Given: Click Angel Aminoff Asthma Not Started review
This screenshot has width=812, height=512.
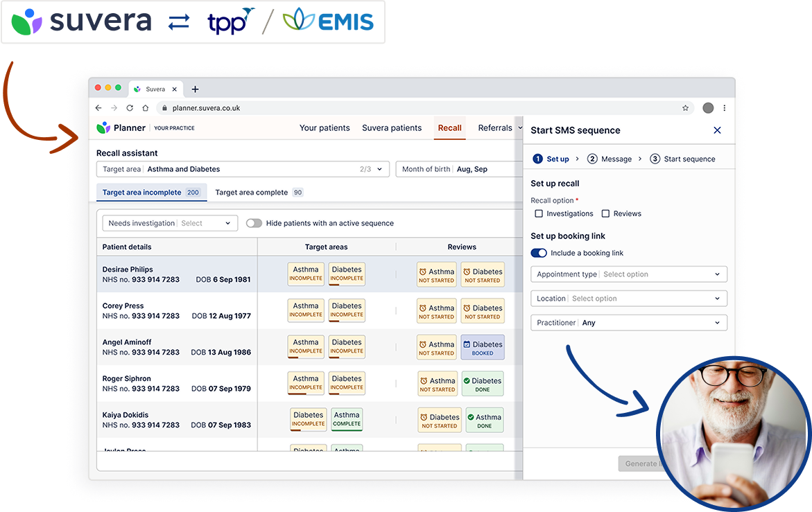Looking at the screenshot, I should tap(437, 348).
